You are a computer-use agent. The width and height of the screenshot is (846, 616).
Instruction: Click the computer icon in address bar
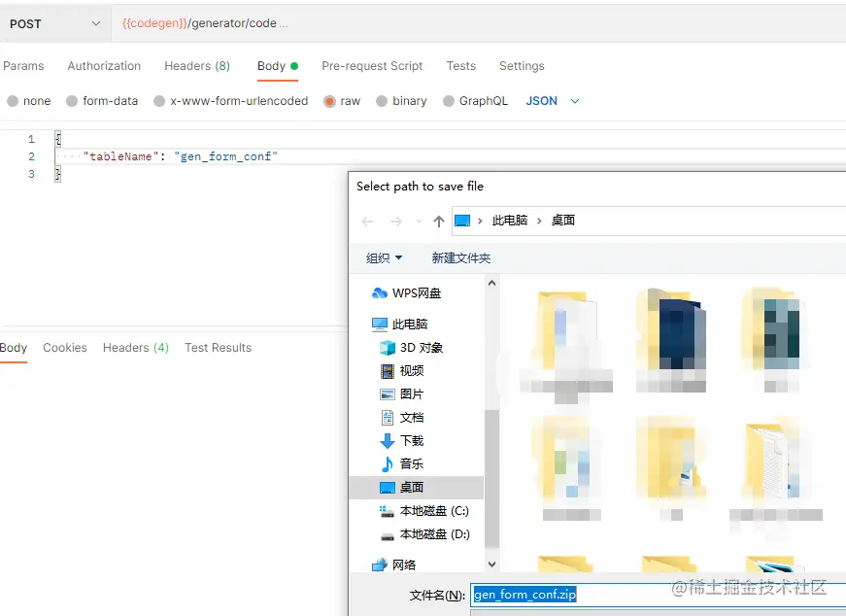coord(461,221)
